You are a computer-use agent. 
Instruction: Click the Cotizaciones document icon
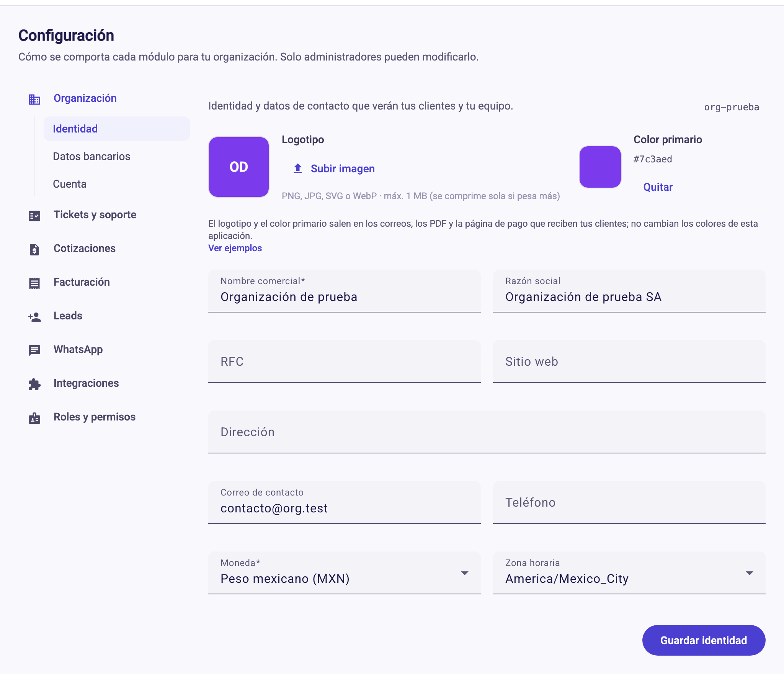(34, 250)
